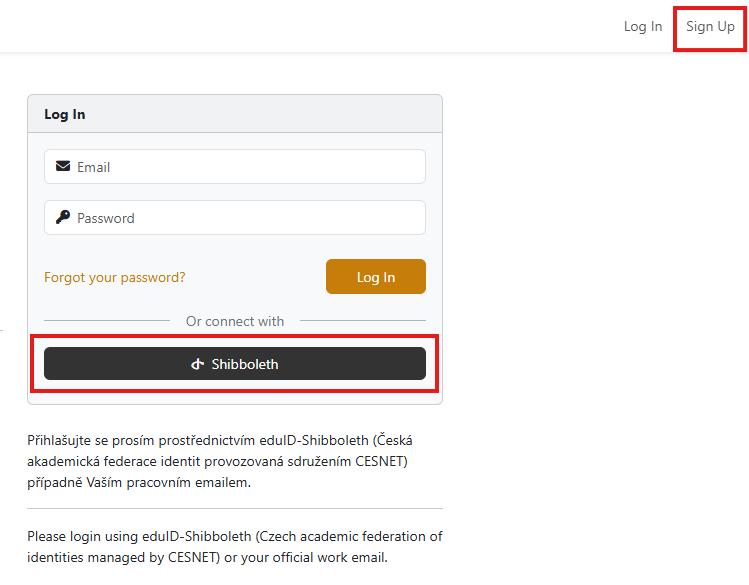
Task: Click the divider line between the paragraphs
Action: (235, 509)
